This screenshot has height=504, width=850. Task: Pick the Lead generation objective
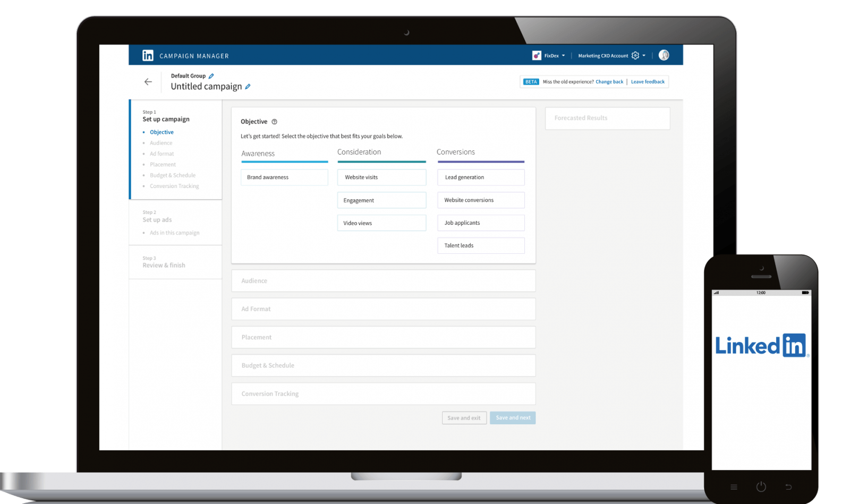(481, 177)
